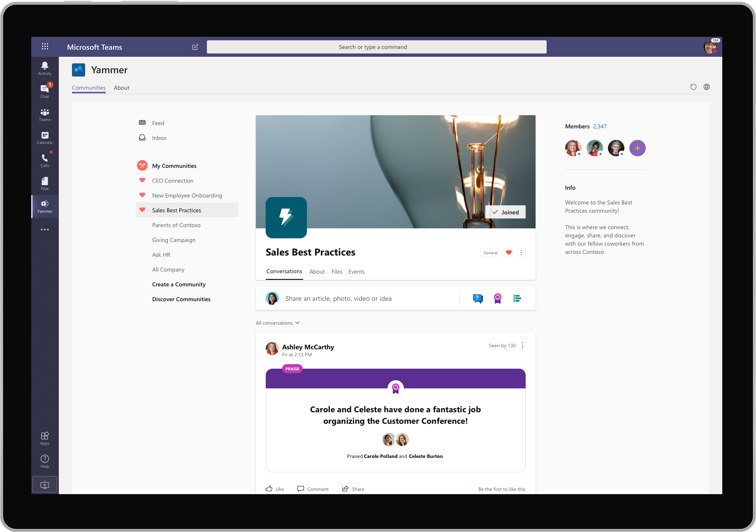Click the question post type icon
Screen dimensions: 756x532
(478, 298)
